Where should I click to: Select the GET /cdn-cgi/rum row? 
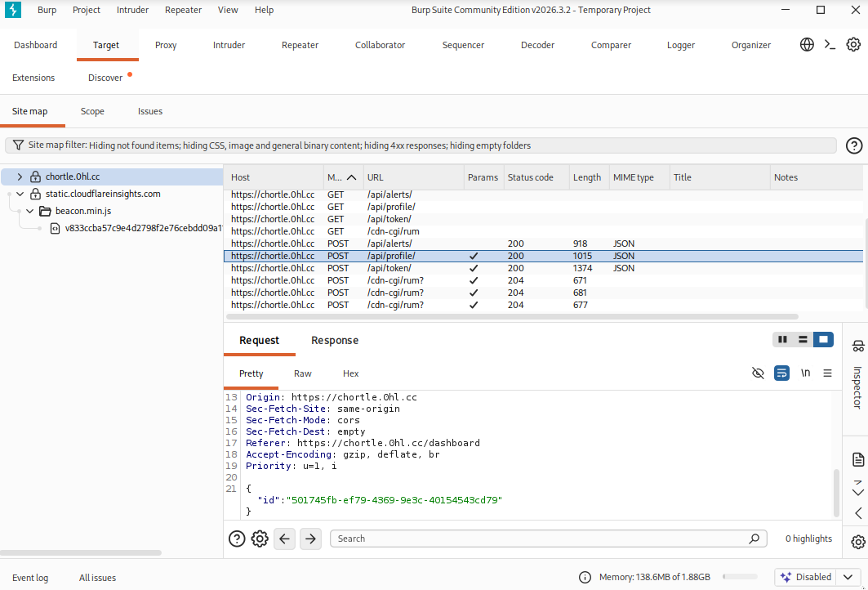point(544,231)
